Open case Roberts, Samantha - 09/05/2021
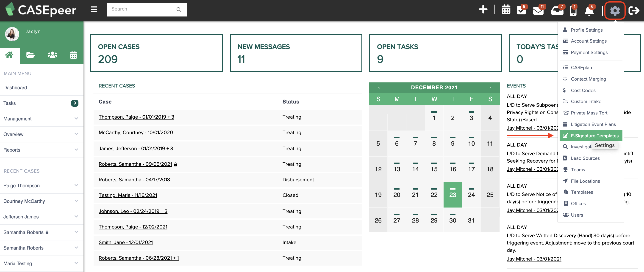The height and width of the screenshot is (272, 644). (135, 164)
